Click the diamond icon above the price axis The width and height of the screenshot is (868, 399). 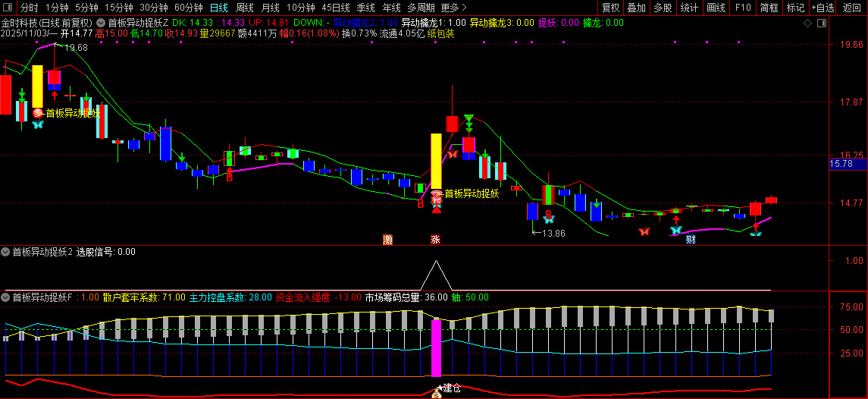point(807,23)
